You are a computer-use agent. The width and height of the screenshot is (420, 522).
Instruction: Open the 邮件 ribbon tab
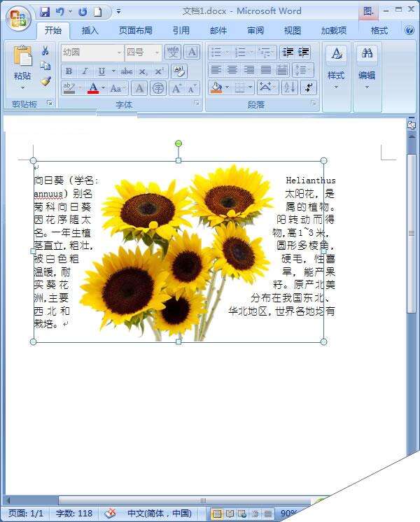pyautogui.click(x=218, y=31)
